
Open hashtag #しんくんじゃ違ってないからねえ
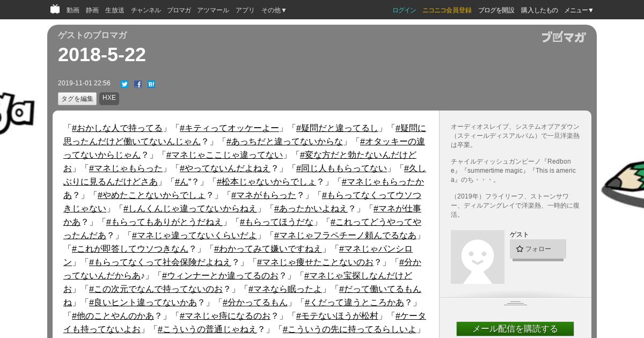[x=191, y=208]
